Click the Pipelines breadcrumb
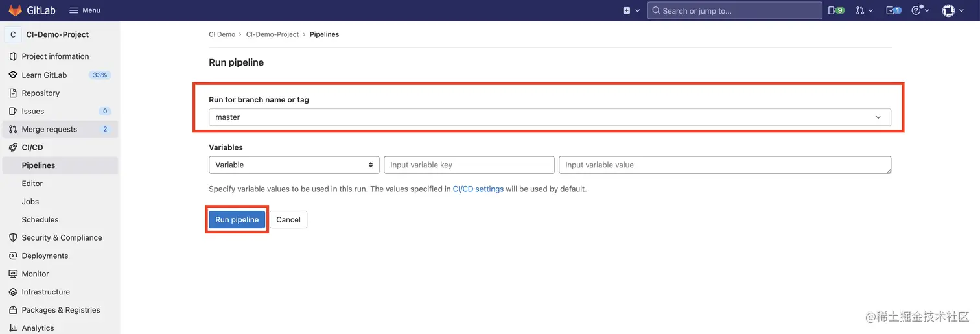 tap(324, 34)
